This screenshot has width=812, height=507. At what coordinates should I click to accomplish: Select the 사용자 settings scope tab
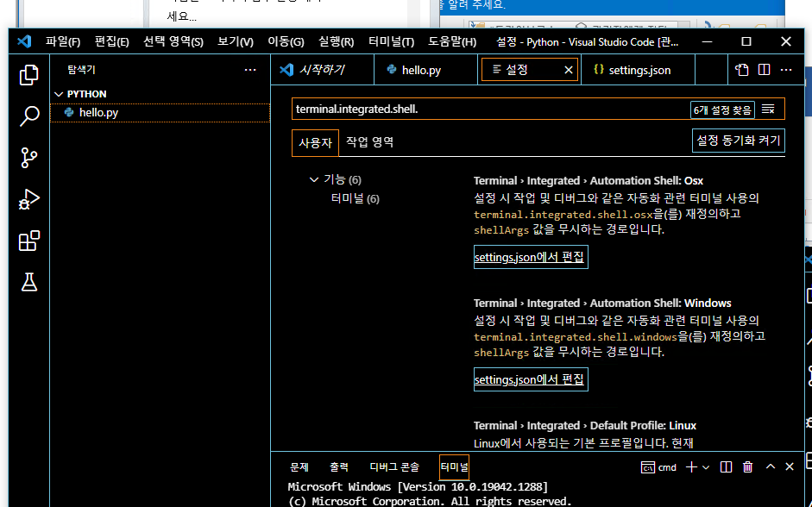315,143
